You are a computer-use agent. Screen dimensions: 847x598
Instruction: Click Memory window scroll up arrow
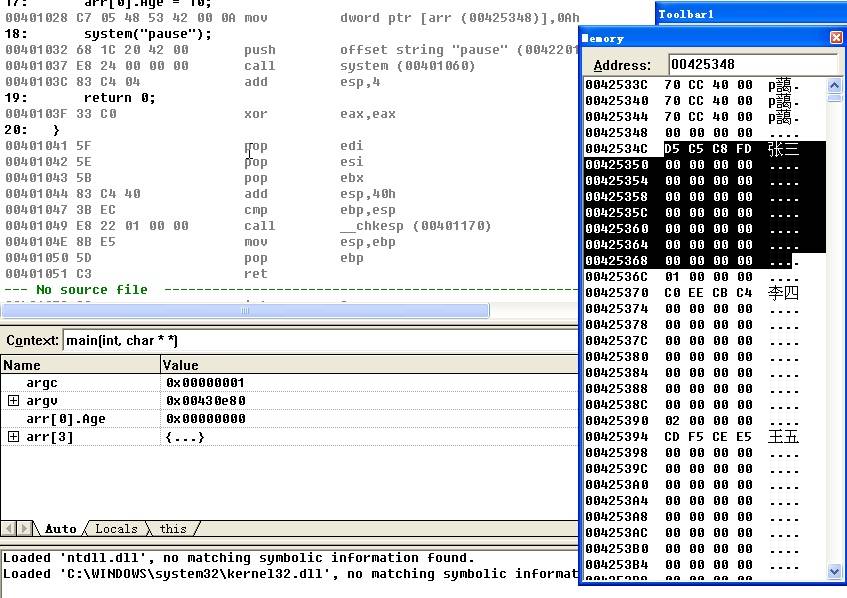pos(835,87)
